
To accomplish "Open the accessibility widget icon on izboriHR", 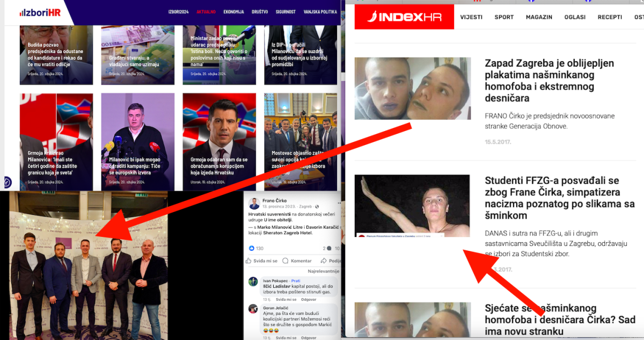I will [x=7, y=182].
